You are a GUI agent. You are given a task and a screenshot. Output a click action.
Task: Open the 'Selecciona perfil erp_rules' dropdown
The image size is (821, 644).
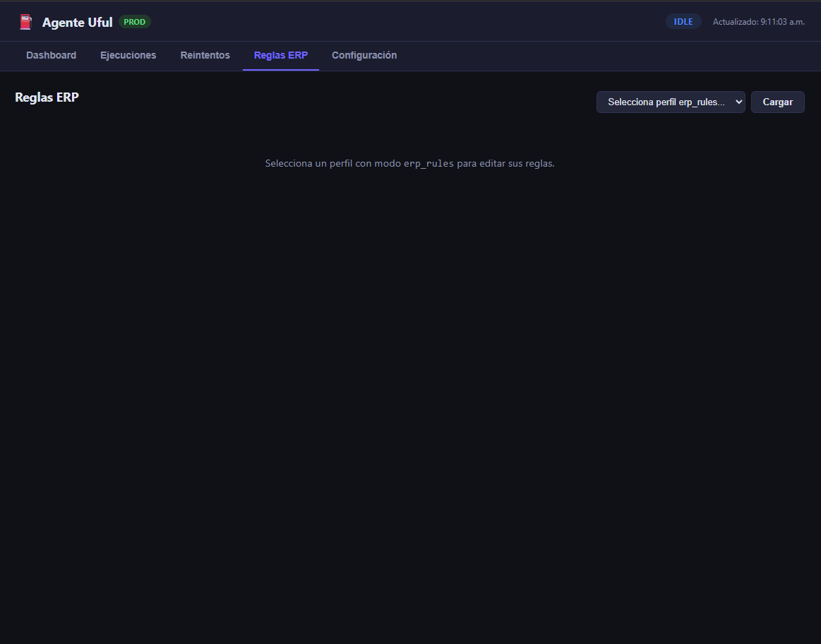670,102
